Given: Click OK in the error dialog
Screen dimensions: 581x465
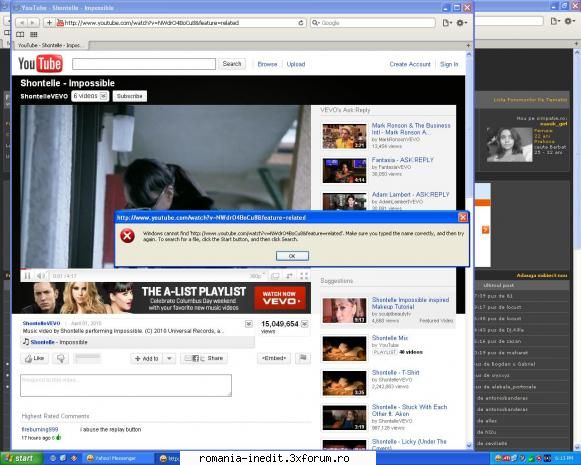Looking at the screenshot, I should pyautogui.click(x=292, y=256).
